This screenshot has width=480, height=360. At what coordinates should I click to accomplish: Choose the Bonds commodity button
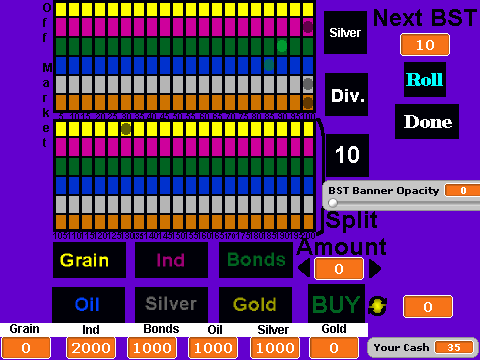[256, 260]
